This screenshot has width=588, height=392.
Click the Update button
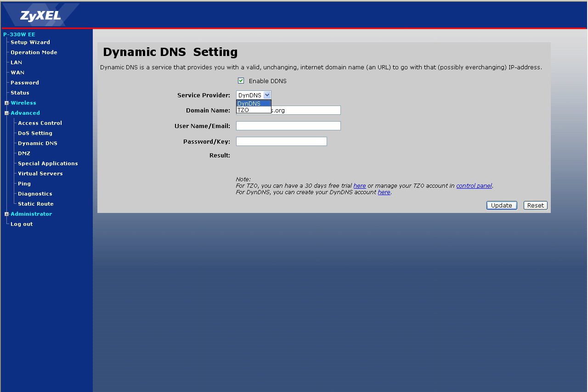pos(502,205)
